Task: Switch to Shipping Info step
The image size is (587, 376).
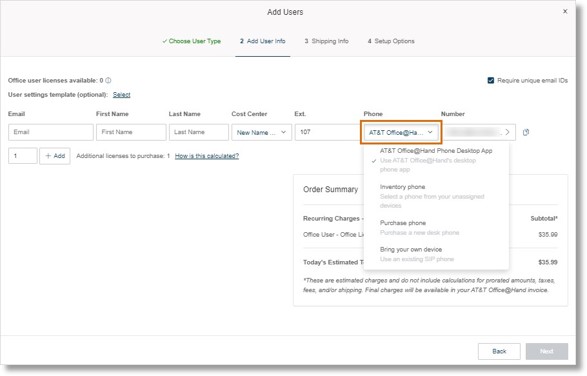Action: tap(326, 41)
